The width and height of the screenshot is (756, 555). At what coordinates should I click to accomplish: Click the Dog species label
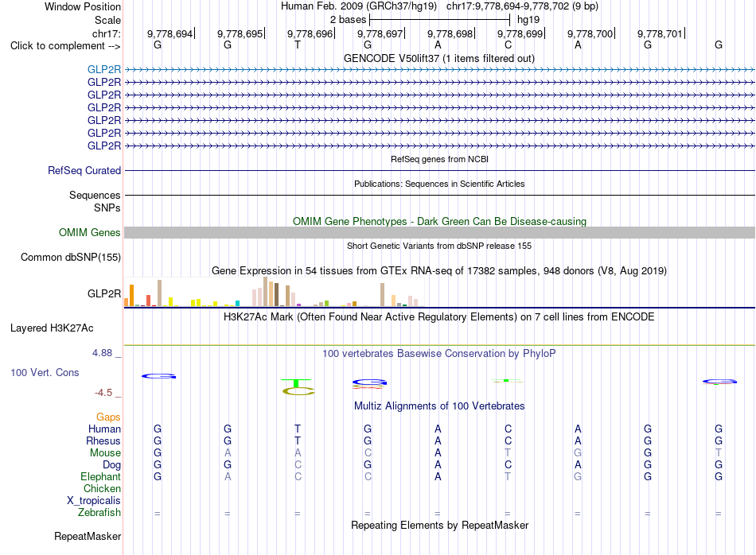tap(112, 465)
